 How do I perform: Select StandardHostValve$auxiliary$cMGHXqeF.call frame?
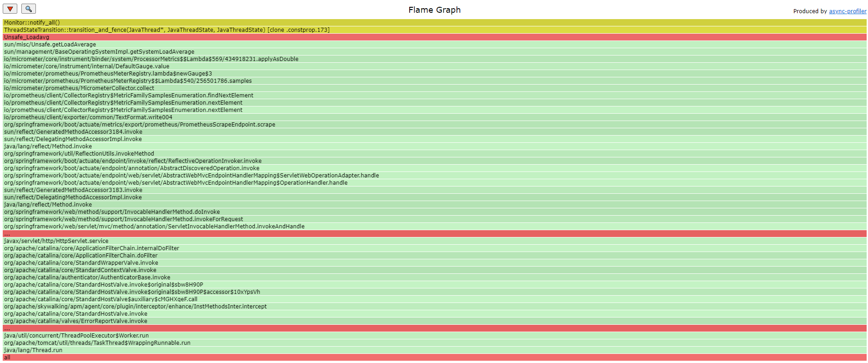tap(434, 299)
